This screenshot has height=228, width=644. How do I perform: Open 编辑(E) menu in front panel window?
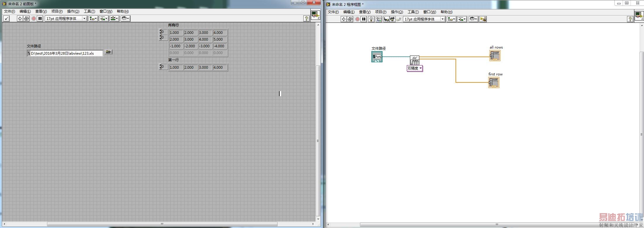click(25, 11)
